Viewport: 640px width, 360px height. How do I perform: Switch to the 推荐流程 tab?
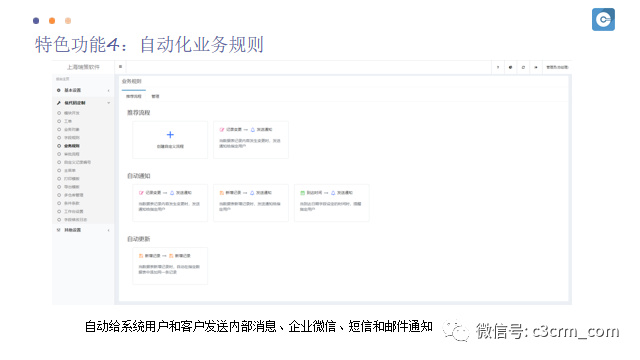tap(133, 96)
